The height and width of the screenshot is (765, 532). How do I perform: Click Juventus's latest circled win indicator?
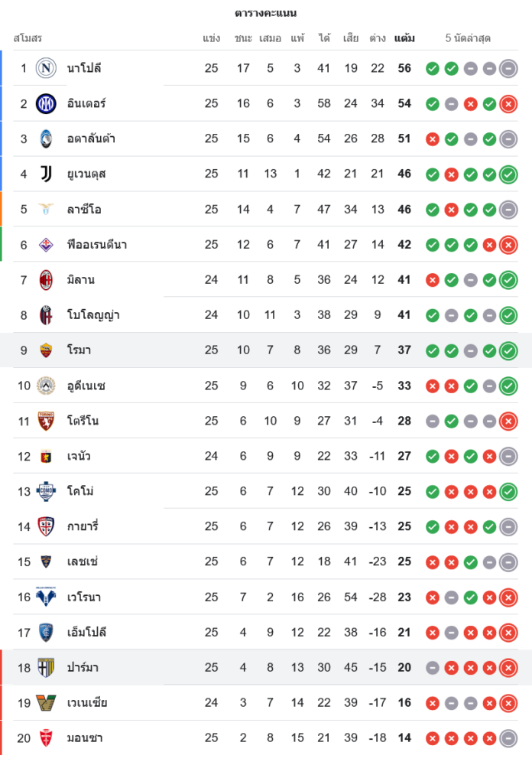(x=508, y=174)
